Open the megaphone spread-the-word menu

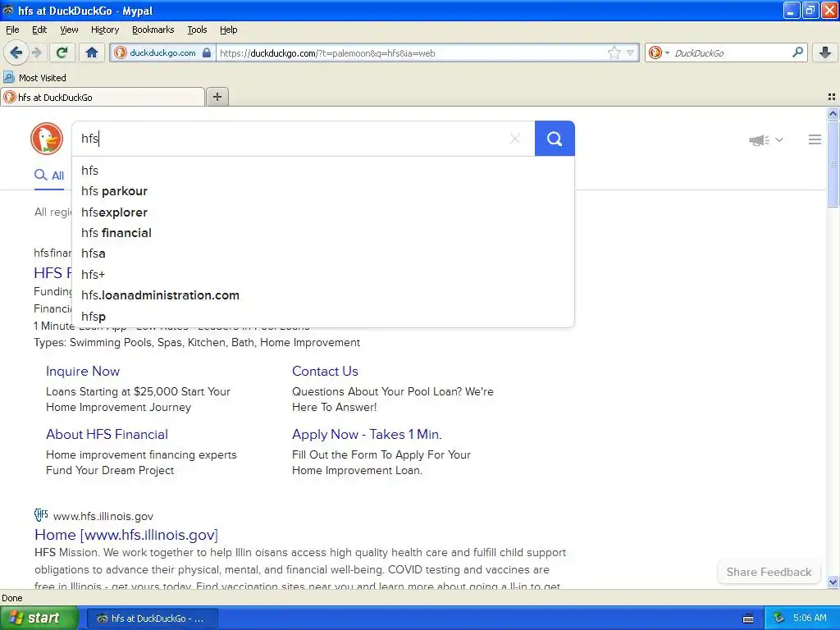[x=766, y=139]
